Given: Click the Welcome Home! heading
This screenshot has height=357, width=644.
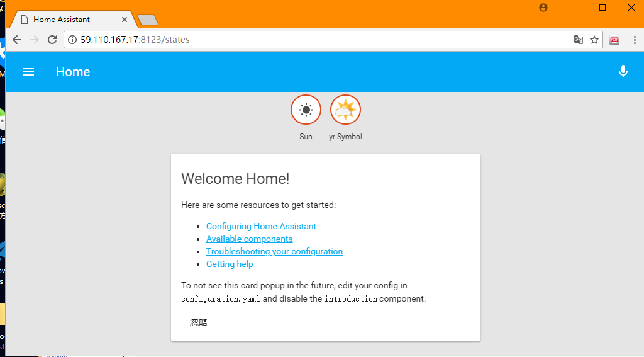Looking at the screenshot, I should [235, 179].
